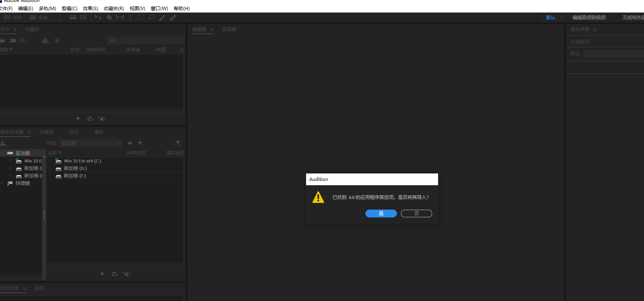Click the trash icon to close selected files
Viewport: 644px width, 301px height.
(x=57, y=40)
